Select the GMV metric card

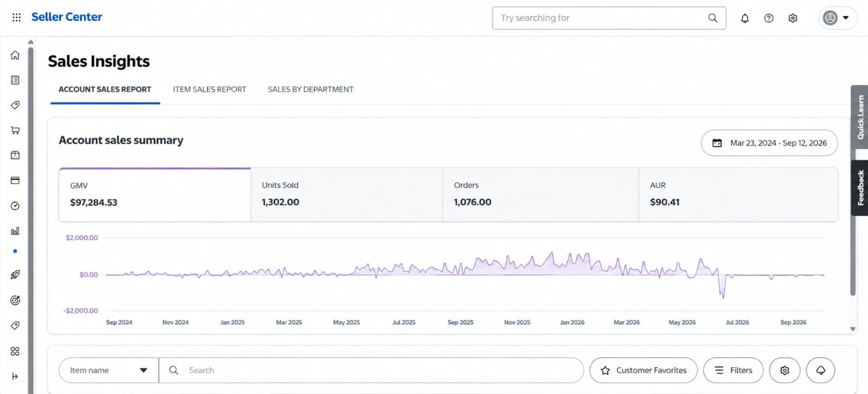155,194
